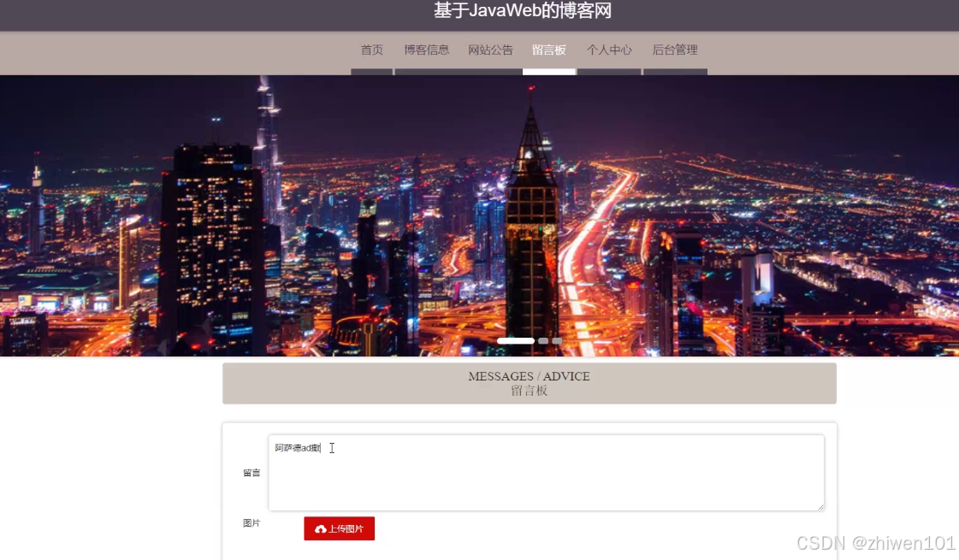Select the active 留言板 tab
This screenshot has width=959, height=560.
pos(548,50)
